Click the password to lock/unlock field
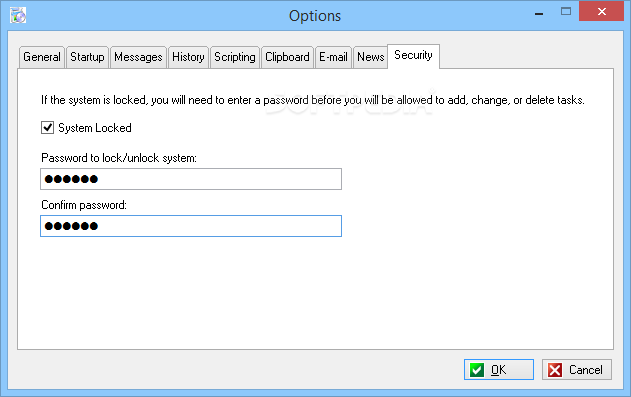 point(191,179)
